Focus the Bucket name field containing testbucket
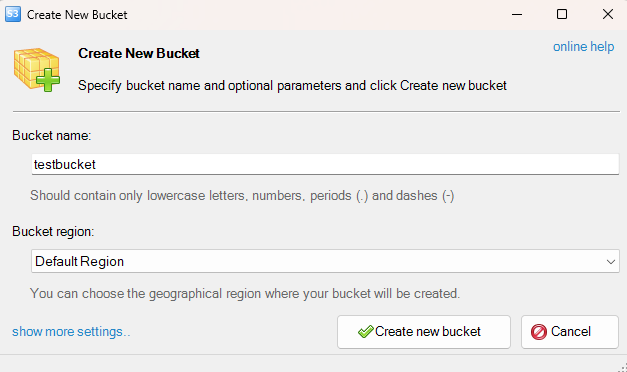 click(x=325, y=164)
